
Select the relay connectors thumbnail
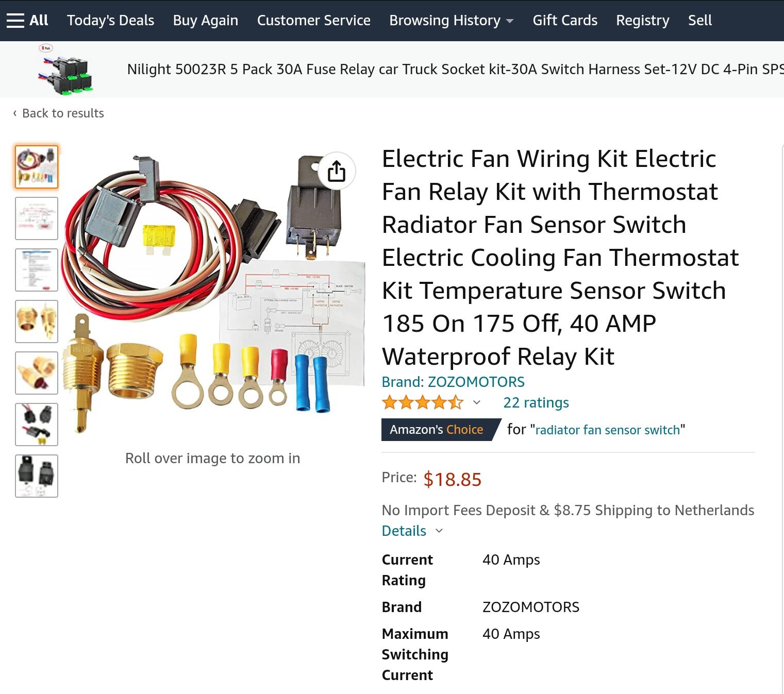tap(37, 425)
